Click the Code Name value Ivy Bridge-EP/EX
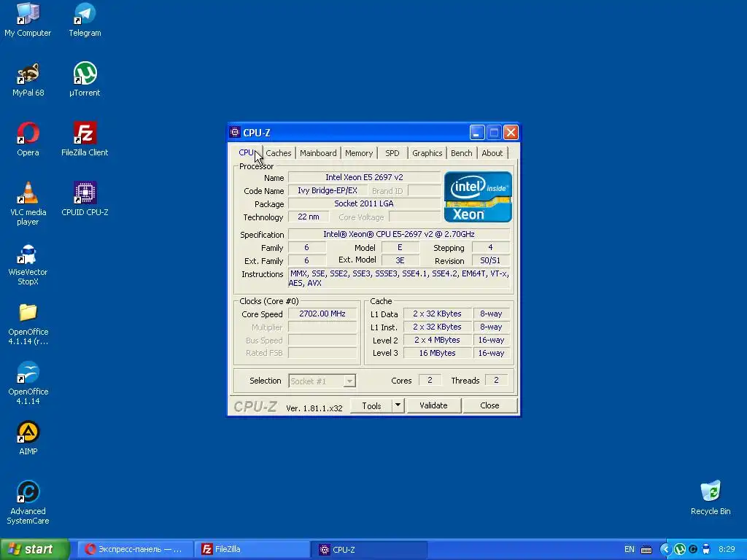This screenshot has height=560, width=747. tap(328, 190)
